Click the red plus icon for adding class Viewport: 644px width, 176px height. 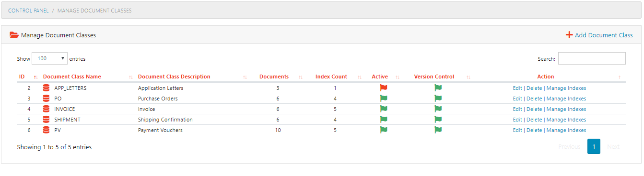click(x=569, y=35)
